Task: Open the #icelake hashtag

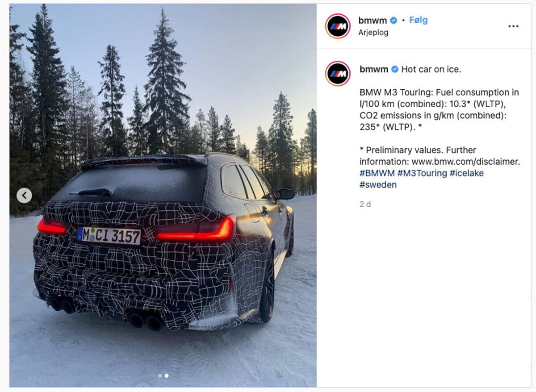Action: pos(467,173)
